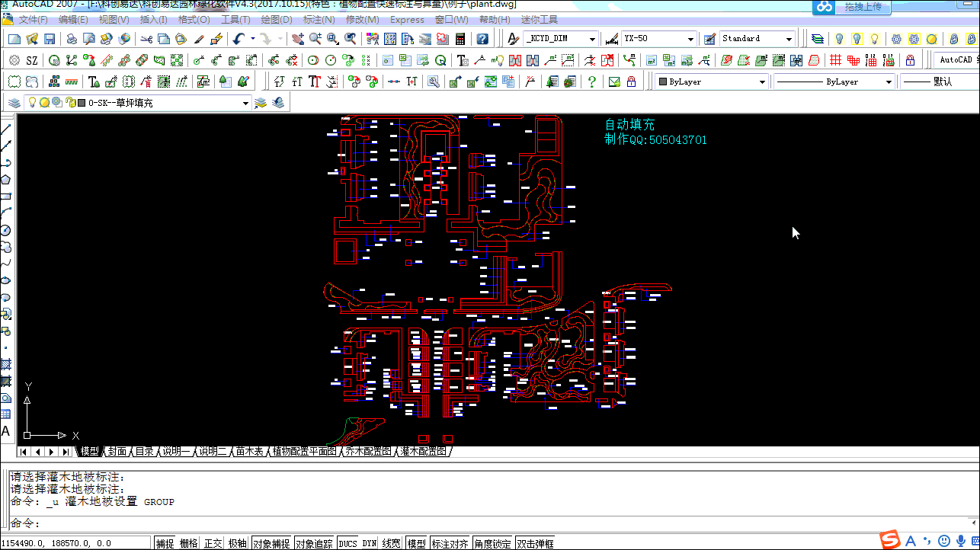The width and height of the screenshot is (980, 550).
Task: Click the 拖拽上传 upload button
Action: coord(863,7)
